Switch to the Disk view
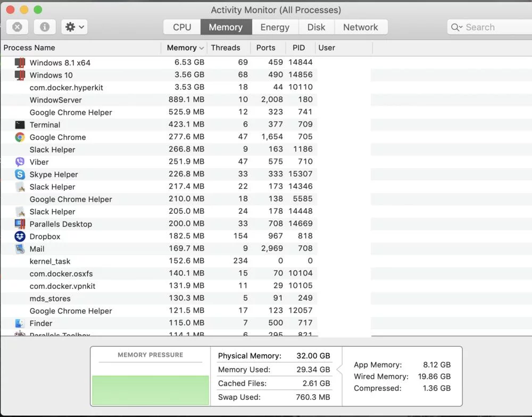Image resolution: width=532 pixels, height=417 pixels. click(x=316, y=27)
